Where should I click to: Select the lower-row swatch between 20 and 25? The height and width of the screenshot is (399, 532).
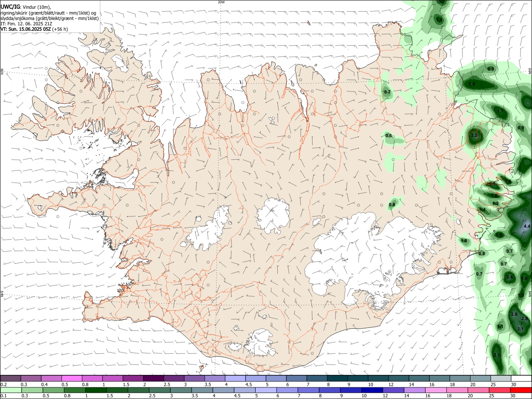click(479, 390)
